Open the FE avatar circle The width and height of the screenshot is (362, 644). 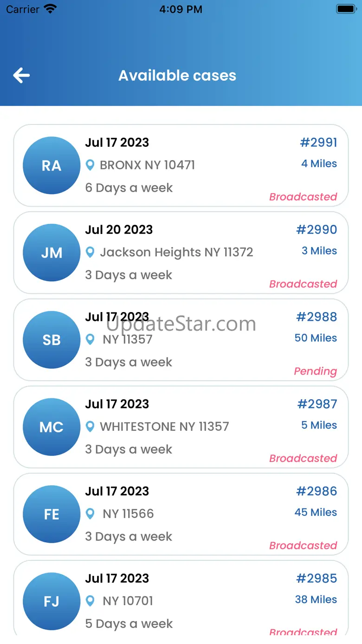point(52,514)
